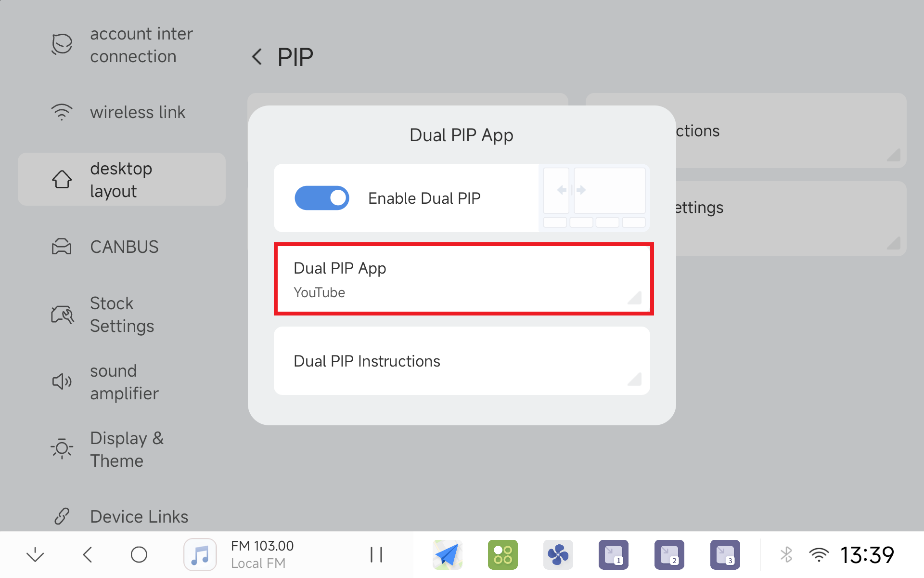Click the Display & Theme sun icon
The width and height of the screenshot is (924, 578).
pyautogui.click(x=62, y=449)
